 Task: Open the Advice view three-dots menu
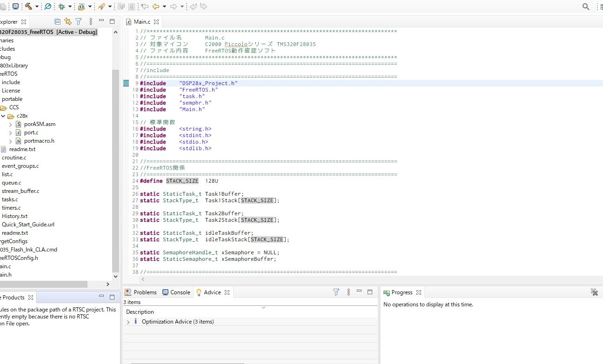click(348, 292)
